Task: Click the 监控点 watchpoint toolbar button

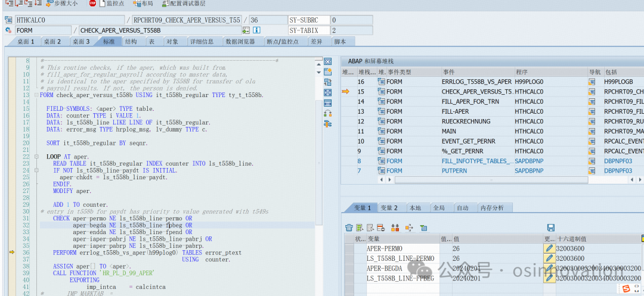Action: point(112,4)
